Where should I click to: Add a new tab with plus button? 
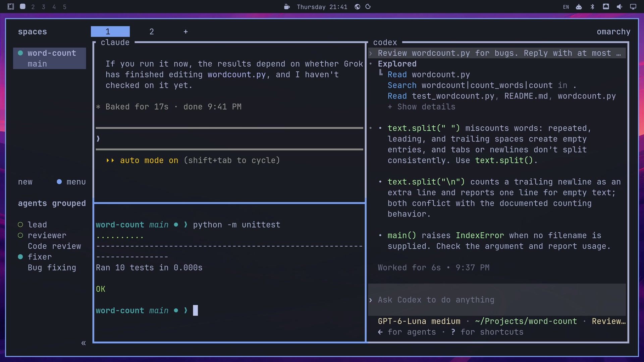[185, 32]
